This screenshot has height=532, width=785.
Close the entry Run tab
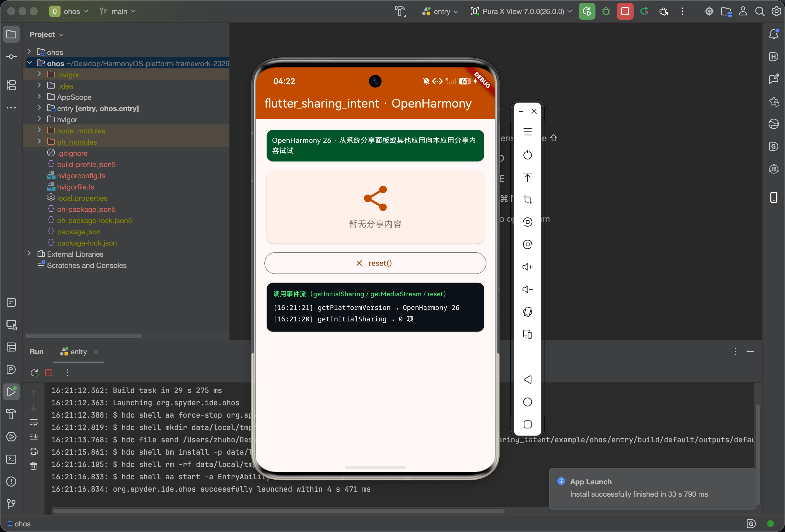click(x=96, y=352)
